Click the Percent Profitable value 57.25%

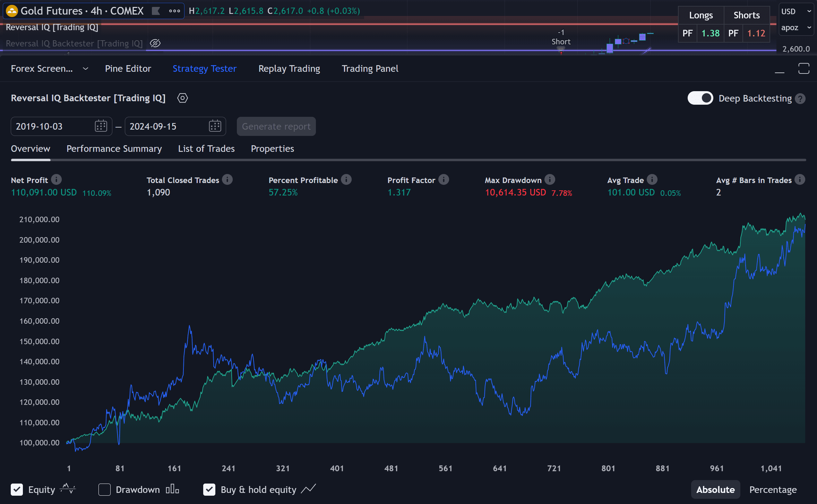coord(283,193)
